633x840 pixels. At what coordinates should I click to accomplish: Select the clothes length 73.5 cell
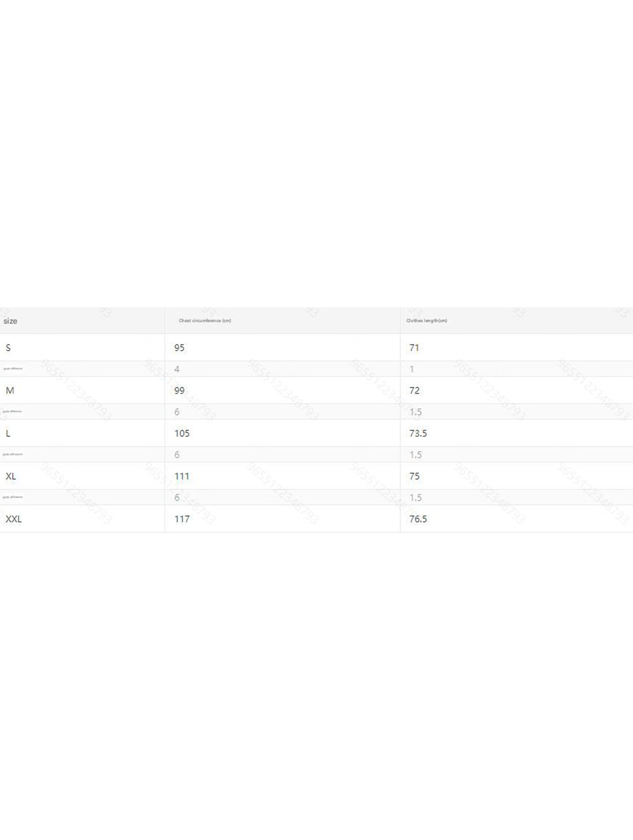418,433
